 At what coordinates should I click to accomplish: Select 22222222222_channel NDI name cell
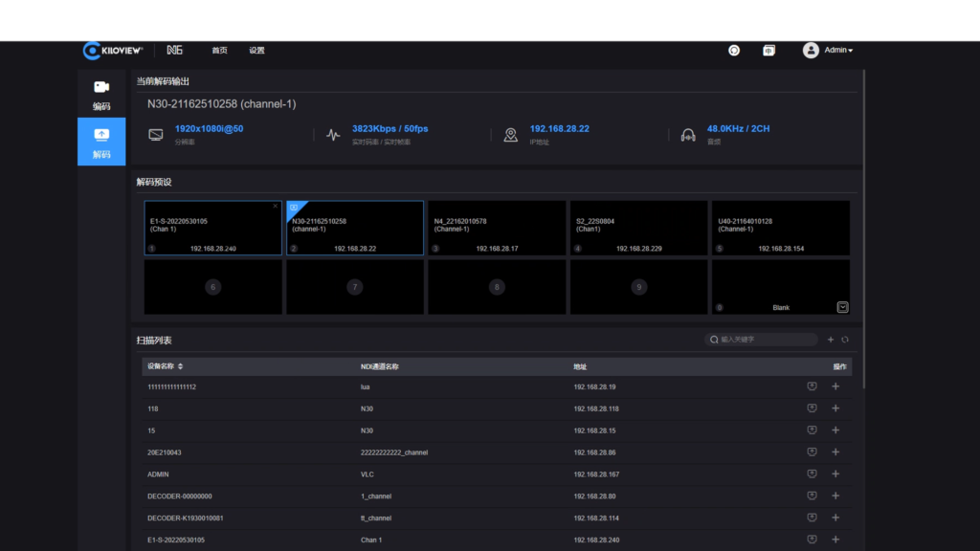(394, 452)
